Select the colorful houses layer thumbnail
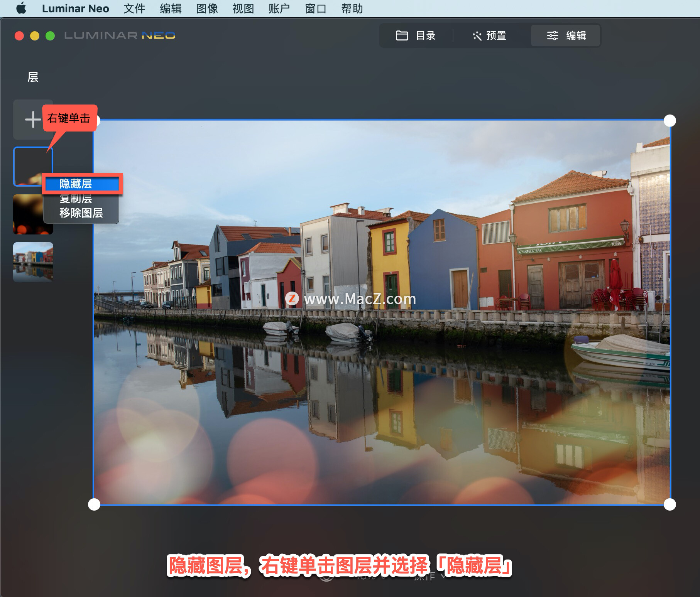This screenshot has width=700, height=597. point(33,262)
